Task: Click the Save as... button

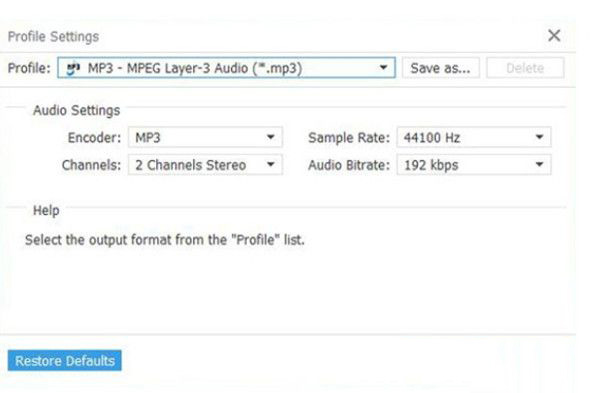Action: (x=440, y=68)
